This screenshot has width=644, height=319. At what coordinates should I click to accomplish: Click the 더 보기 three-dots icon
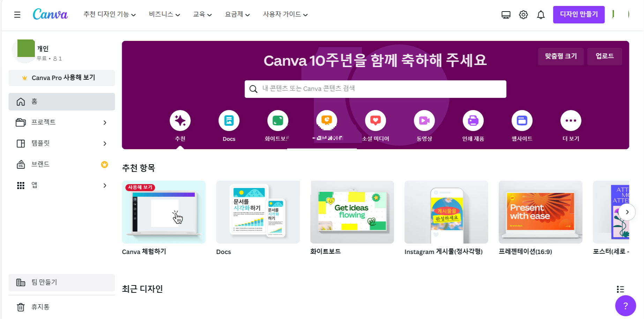571,121
